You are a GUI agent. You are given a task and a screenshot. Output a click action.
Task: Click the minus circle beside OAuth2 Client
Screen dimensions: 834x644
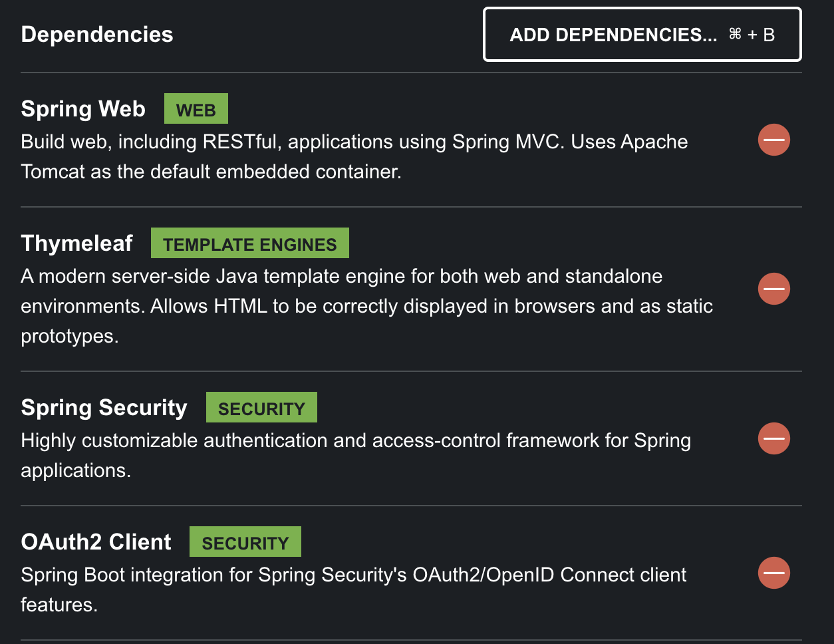pyautogui.click(x=773, y=572)
